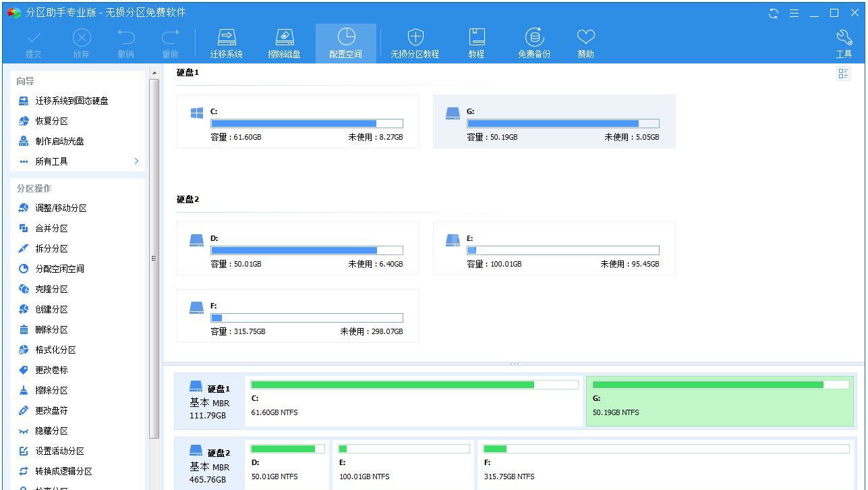This screenshot has height=490, width=868.
Task: Select D: 50.01GB NTFS block in disk map
Action: 288,464
